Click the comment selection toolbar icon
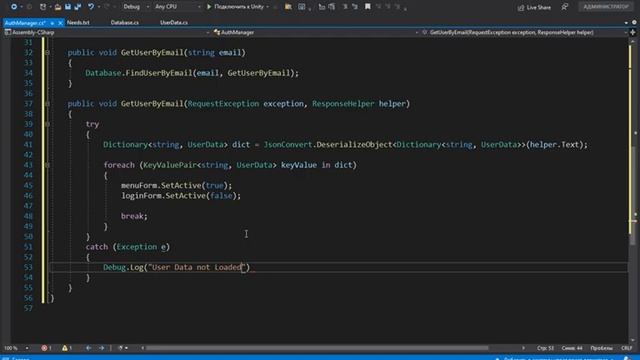Screen dimensions: 640x360 345,7
